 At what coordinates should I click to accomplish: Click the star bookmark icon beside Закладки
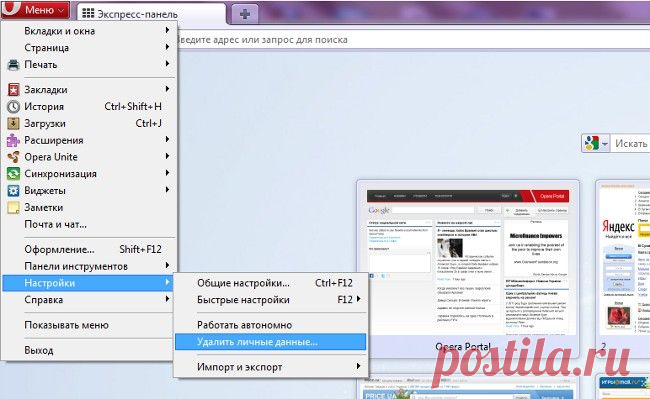tap(13, 89)
